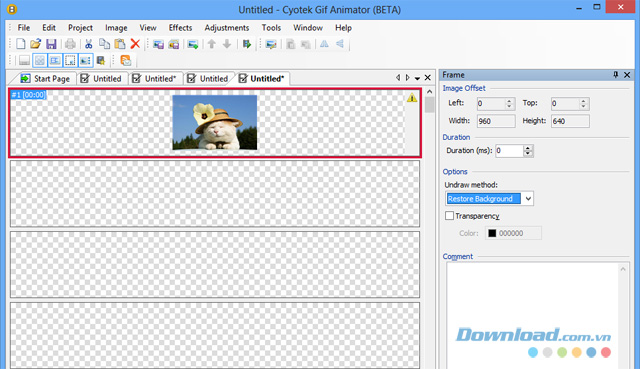
Task: Click the film frame with star icon
Action: tap(100, 61)
